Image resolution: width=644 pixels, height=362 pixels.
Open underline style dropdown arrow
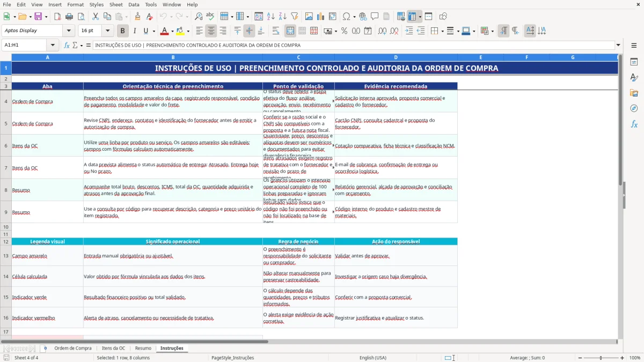153,31
